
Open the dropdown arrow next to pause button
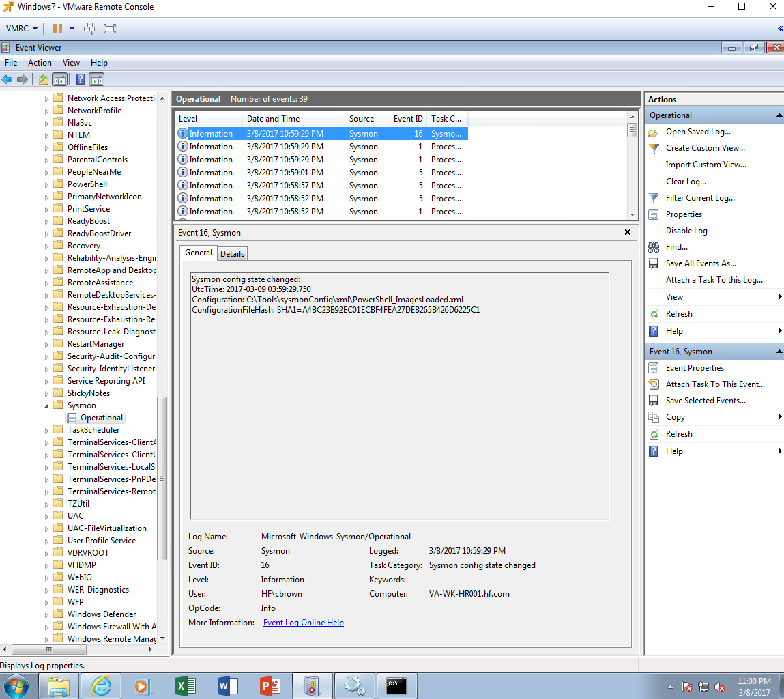tap(72, 29)
